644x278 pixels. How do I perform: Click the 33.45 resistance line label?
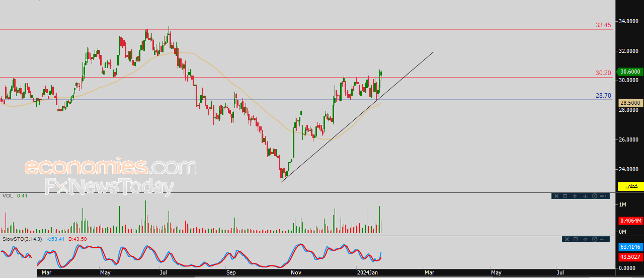603,25
